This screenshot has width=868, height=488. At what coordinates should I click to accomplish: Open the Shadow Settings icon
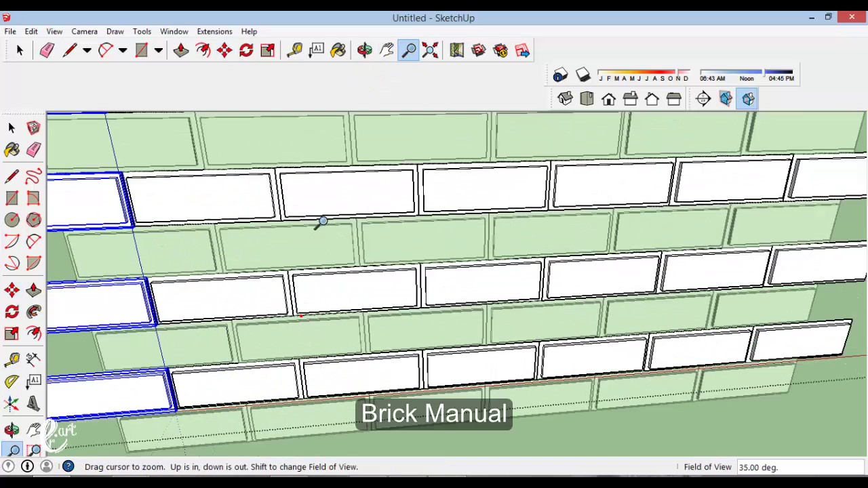tap(560, 75)
